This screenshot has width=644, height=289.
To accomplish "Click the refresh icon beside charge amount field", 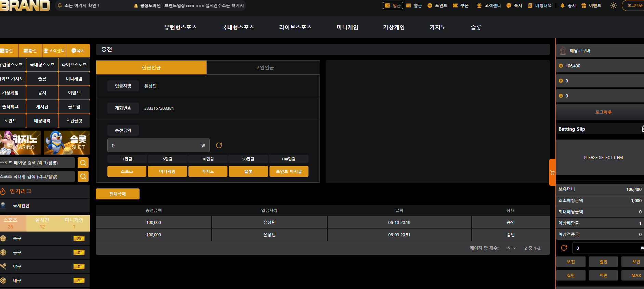I will coord(219,145).
